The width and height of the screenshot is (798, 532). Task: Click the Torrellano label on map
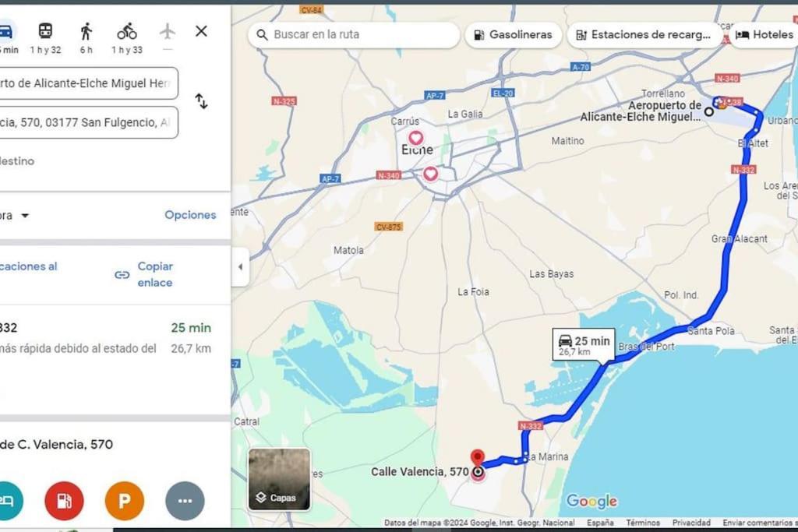[x=663, y=93]
